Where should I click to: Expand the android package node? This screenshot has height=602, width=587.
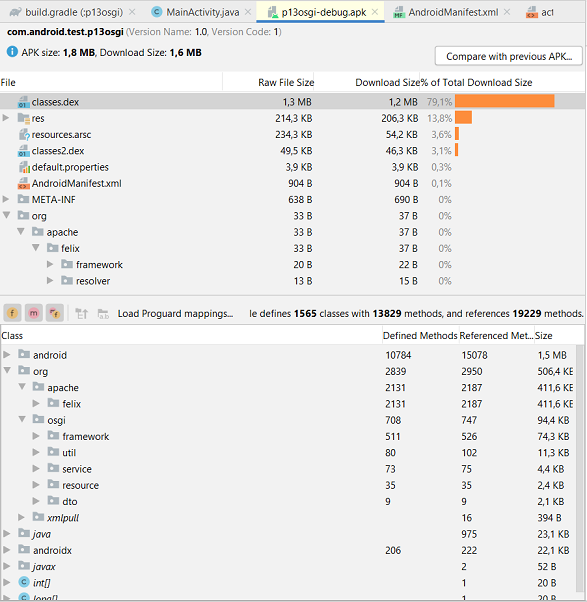[7, 354]
